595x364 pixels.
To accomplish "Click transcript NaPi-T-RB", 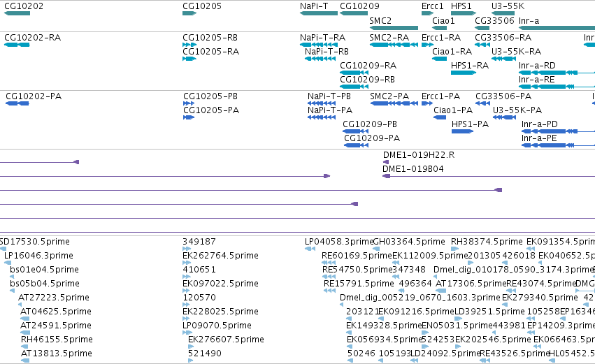I will click(327, 52).
